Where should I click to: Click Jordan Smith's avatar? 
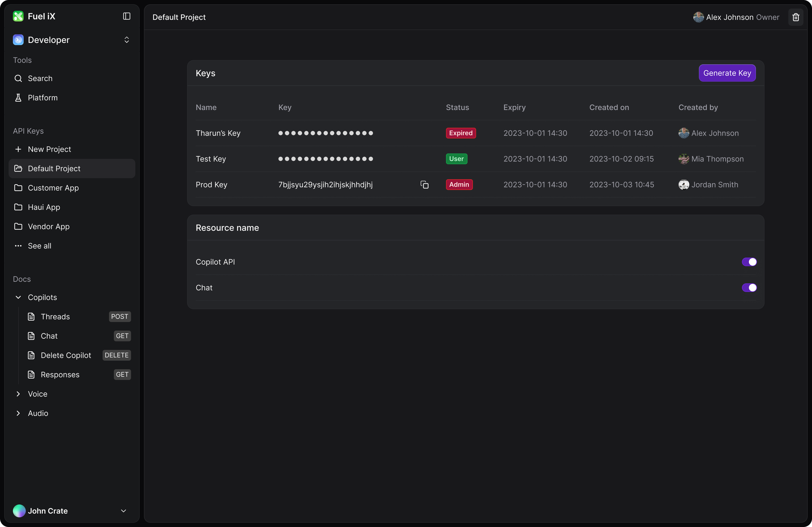coord(684,185)
